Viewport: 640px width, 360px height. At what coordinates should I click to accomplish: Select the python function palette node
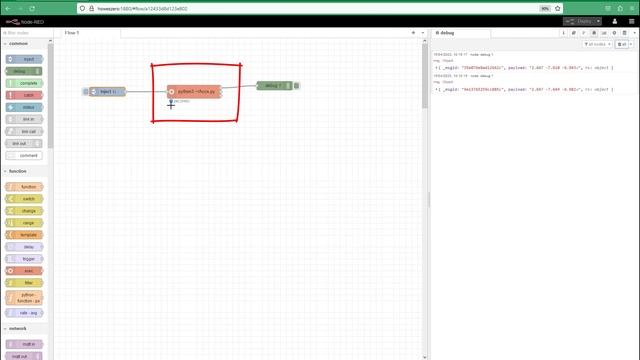pos(24,298)
